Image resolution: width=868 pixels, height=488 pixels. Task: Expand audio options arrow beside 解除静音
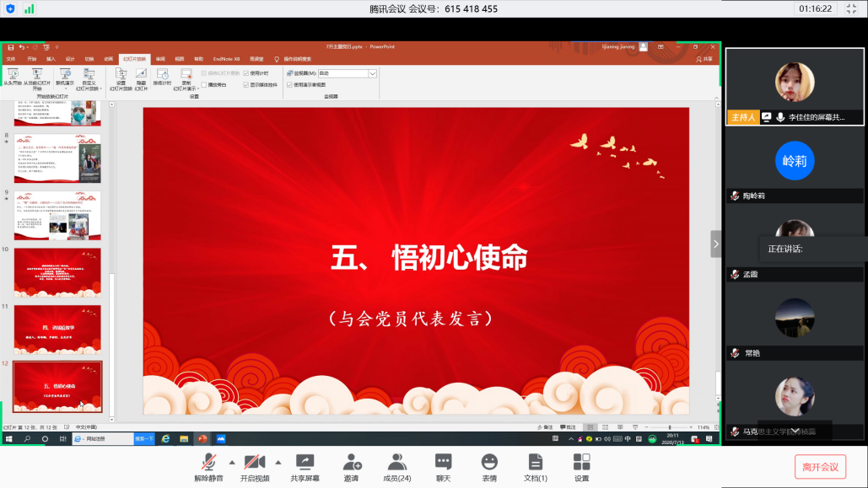tap(232, 462)
